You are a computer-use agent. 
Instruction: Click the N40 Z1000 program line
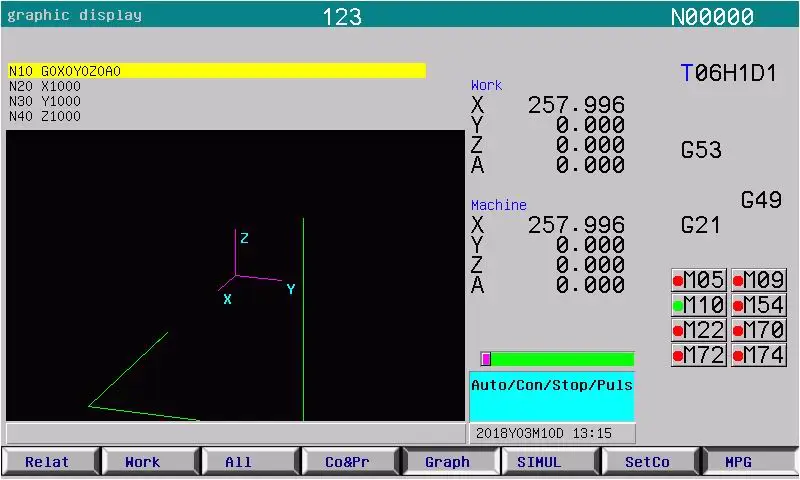pos(46,116)
